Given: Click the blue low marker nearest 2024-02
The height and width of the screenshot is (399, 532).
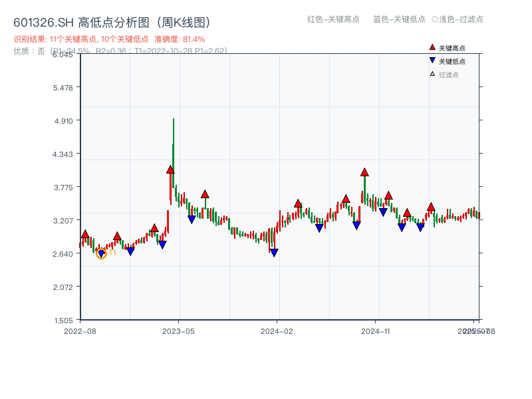Looking at the screenshot, I should coord(274,253).
